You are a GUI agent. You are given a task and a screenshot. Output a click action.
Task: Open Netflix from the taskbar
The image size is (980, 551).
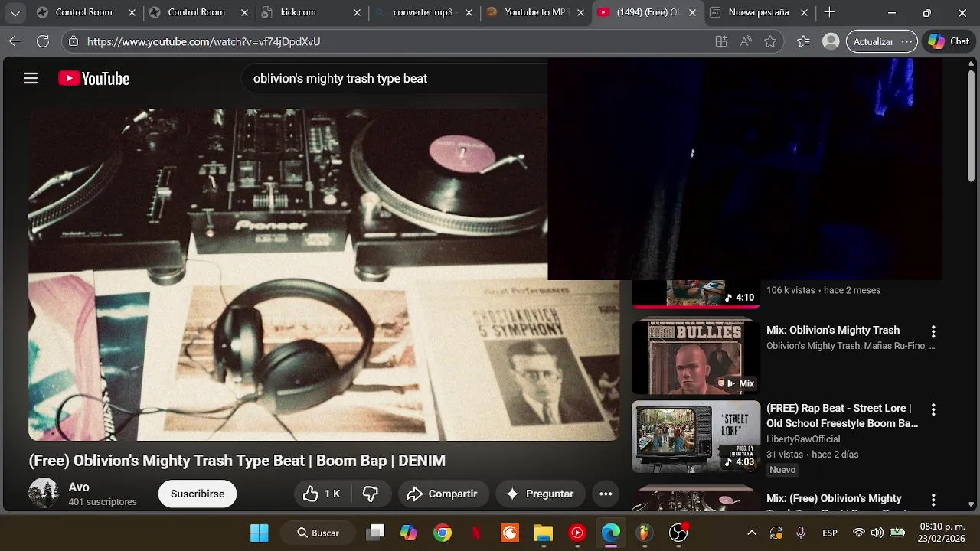point(476,533)
